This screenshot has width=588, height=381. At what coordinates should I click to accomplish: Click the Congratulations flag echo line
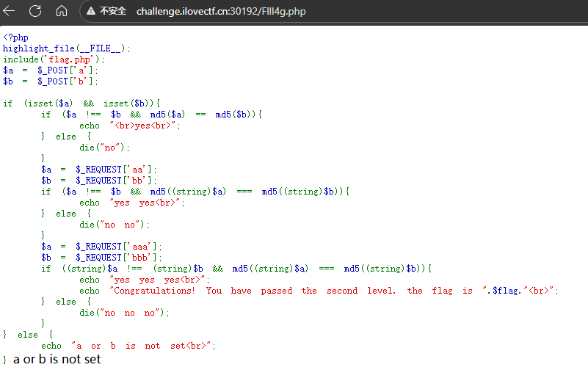click(x=319, y=291)
